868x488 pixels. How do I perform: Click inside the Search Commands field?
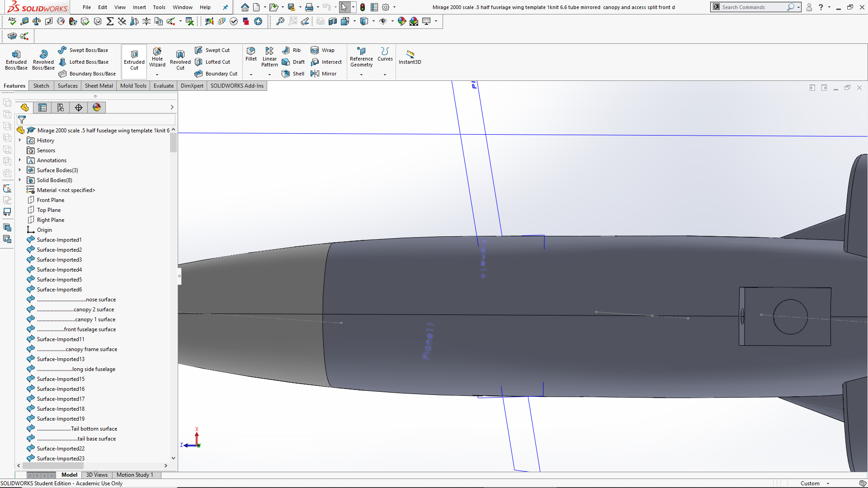click(750, 7)
